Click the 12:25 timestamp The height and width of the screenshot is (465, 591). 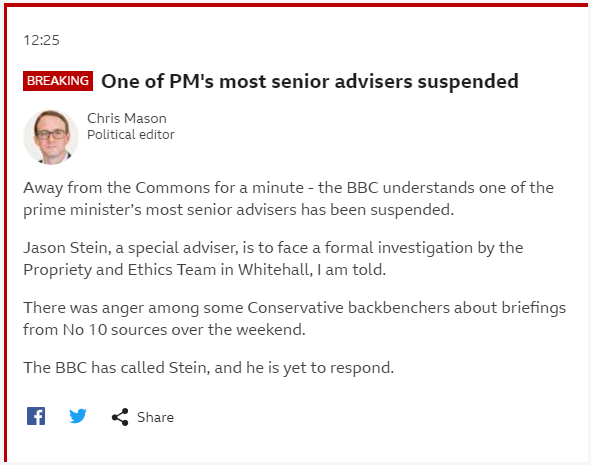pyautogui.click(x=41, y=40)
